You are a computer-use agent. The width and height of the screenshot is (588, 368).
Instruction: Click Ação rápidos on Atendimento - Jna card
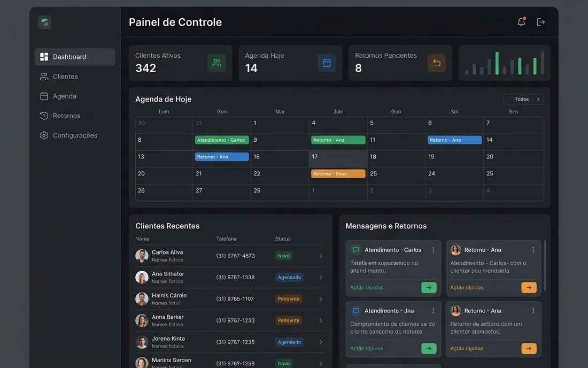click(x=367, y=349)
